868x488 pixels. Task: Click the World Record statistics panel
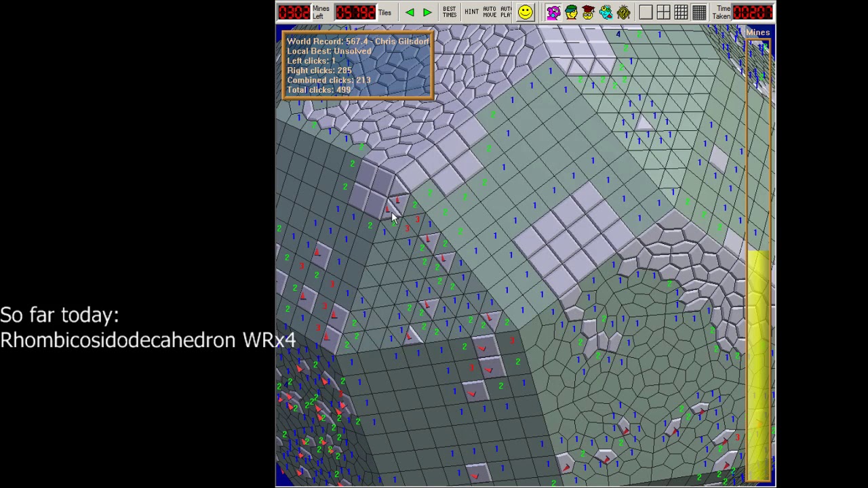(358, 66)
